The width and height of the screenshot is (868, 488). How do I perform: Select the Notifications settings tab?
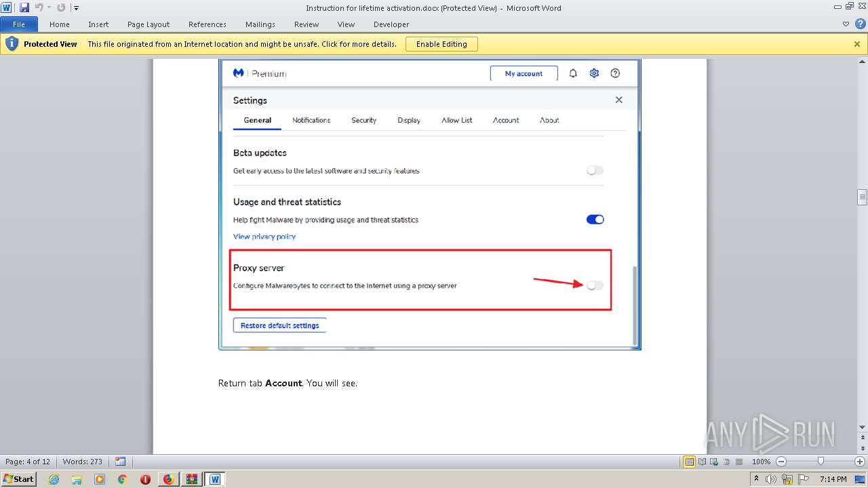(x=311, y=120)
